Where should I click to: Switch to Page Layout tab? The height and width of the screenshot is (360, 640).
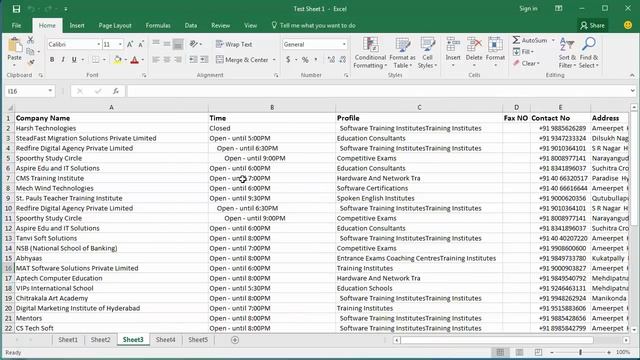pyautogui.click(x=115, y=25)
